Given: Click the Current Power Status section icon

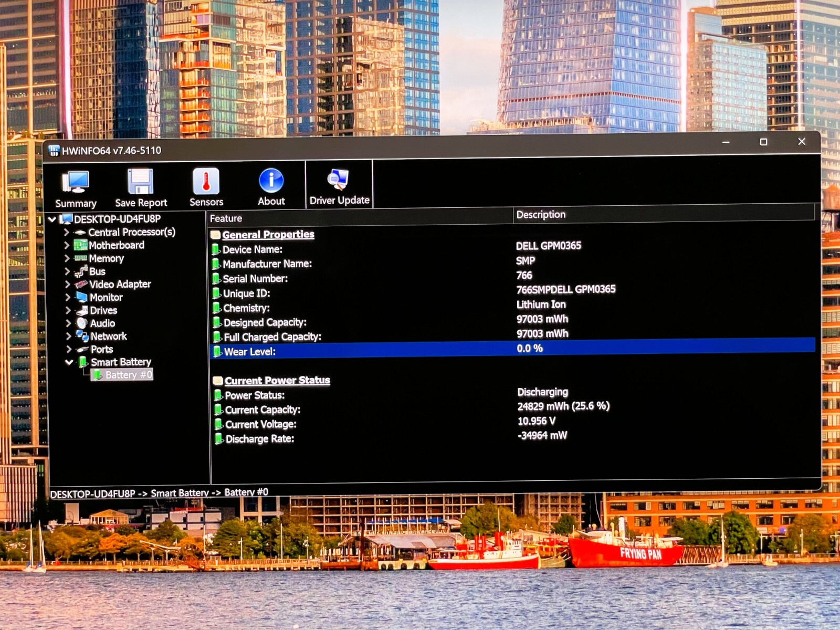Looking at the screenshot, I should pyautogui.click(x=218, y=381).
